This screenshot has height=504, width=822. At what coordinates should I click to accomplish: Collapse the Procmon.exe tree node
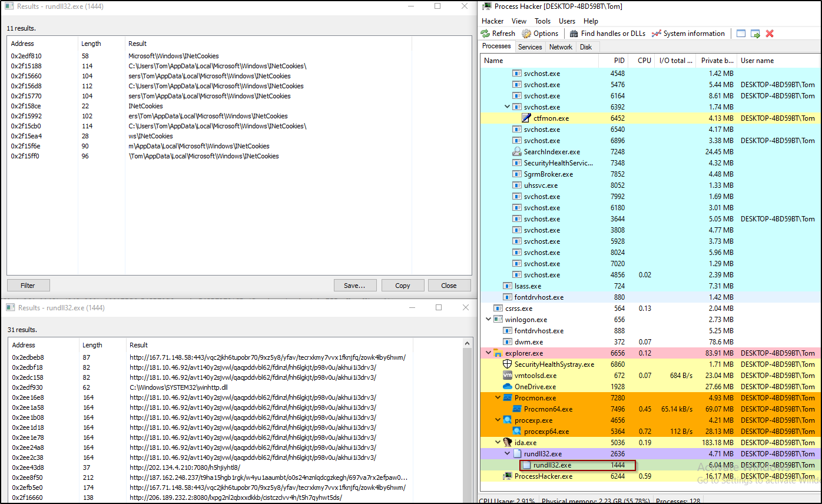pyautogui.click(x=498, y=398)
